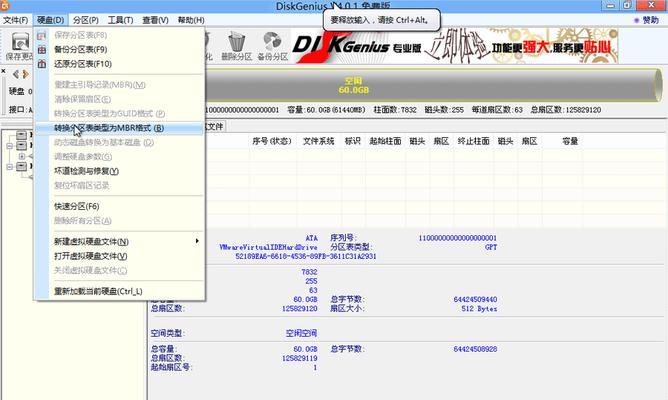
Task: Open the 文件(F) menu
Action: coord(15,20)
